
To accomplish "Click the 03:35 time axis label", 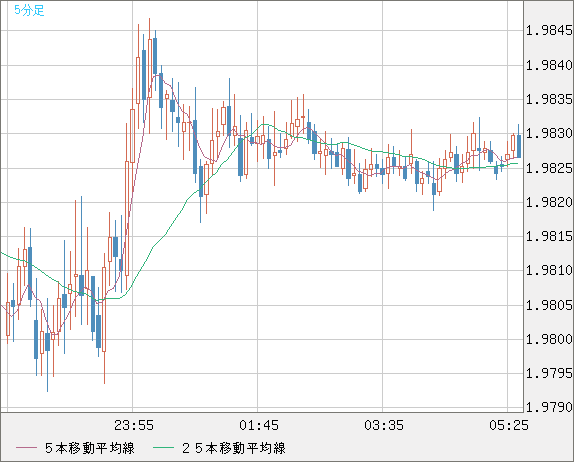I will click(384, 425).
